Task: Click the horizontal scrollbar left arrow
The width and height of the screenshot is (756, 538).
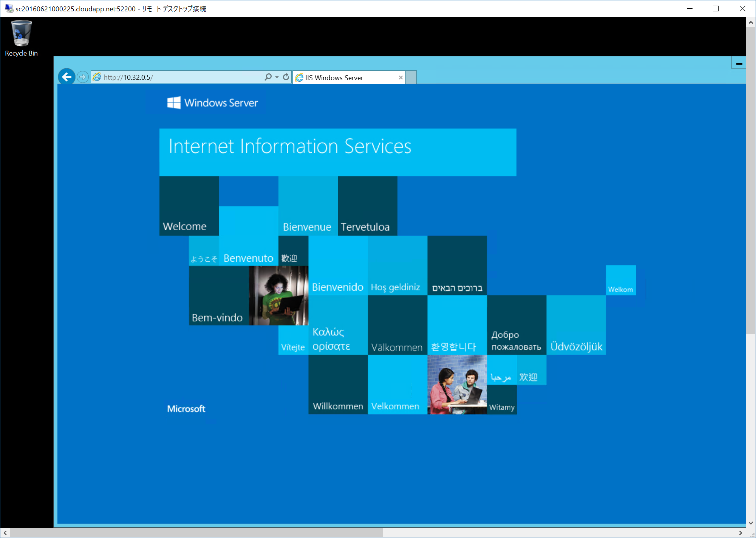Action: tap(5, 533)
